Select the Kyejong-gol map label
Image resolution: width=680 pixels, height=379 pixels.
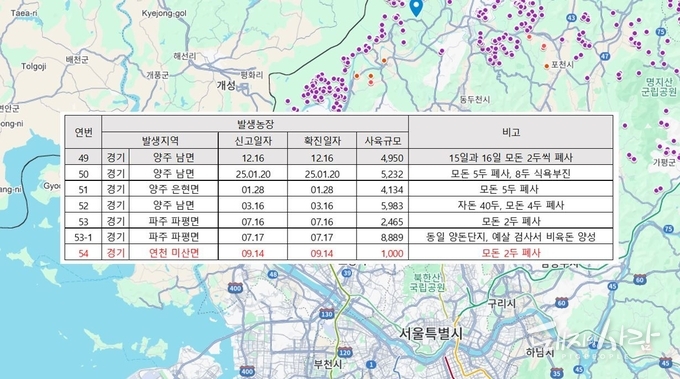[164, 13]
